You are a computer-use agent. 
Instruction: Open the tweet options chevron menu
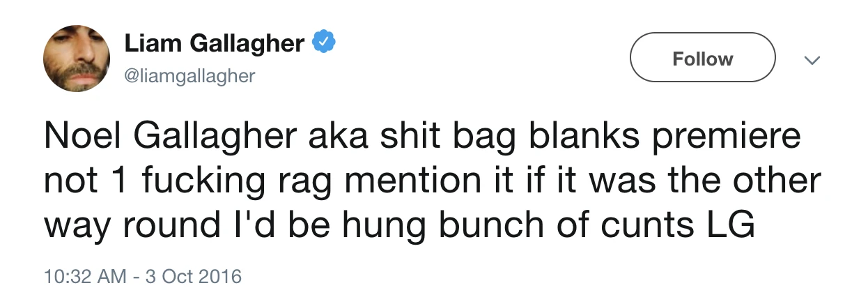pos(810,61)
